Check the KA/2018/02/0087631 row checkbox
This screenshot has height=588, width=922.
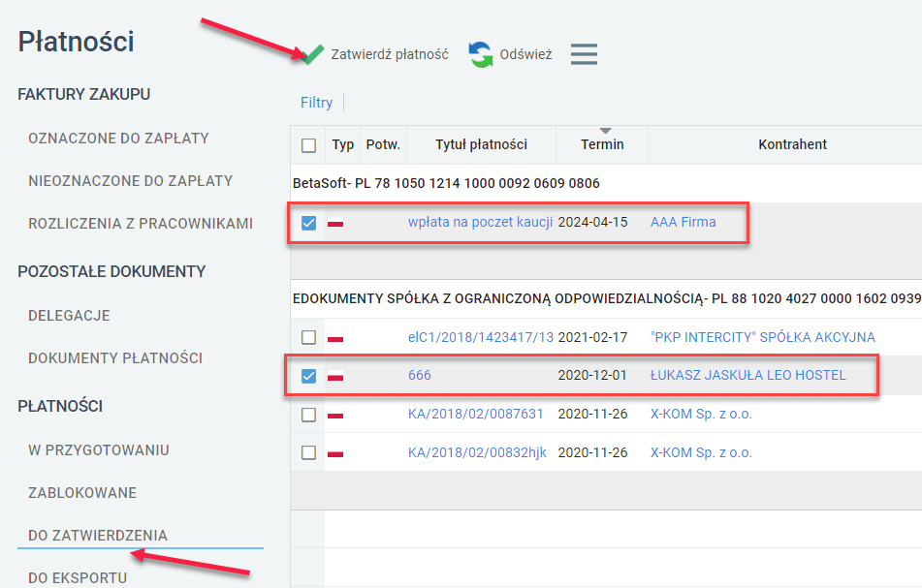[308, 415]
